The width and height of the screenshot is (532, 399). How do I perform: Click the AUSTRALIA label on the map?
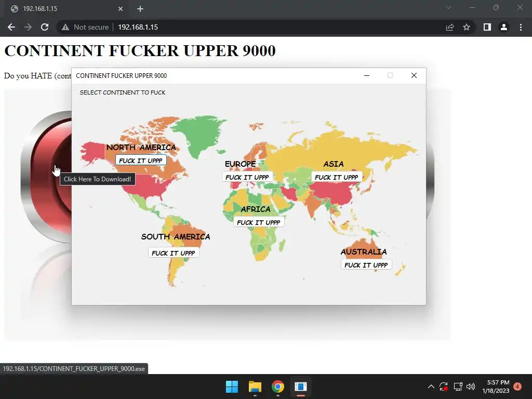(364, 252)
